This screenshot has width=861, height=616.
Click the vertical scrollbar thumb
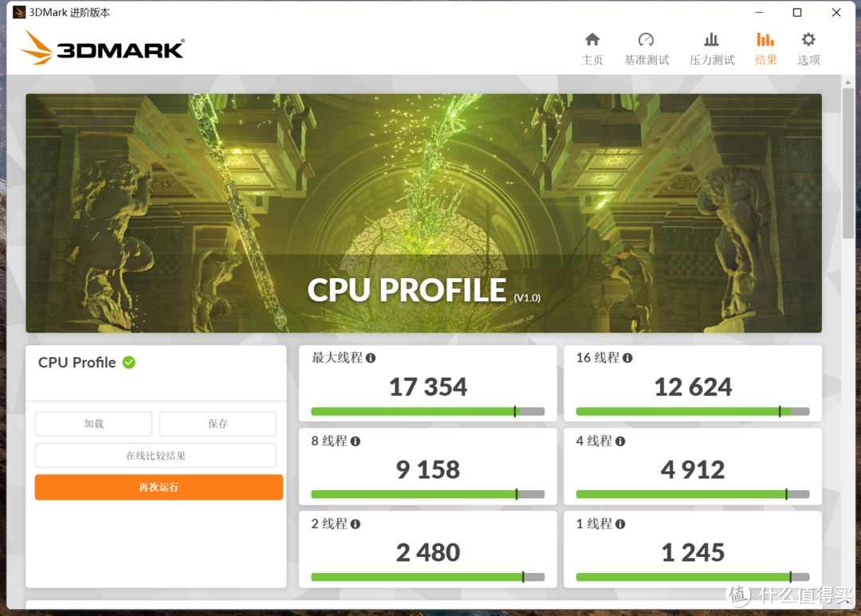click(x=847, y=163)
